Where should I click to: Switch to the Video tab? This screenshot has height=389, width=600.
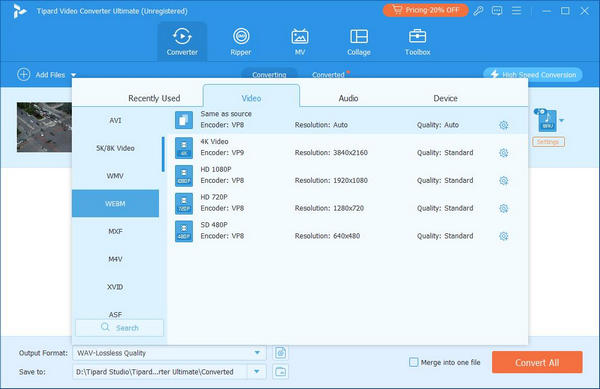[251, 96]
